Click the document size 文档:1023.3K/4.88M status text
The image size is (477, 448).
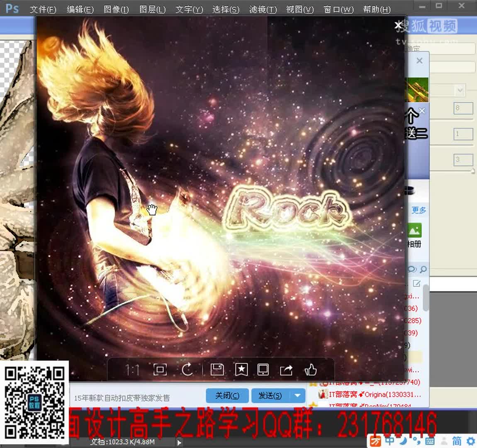point(123,442)
